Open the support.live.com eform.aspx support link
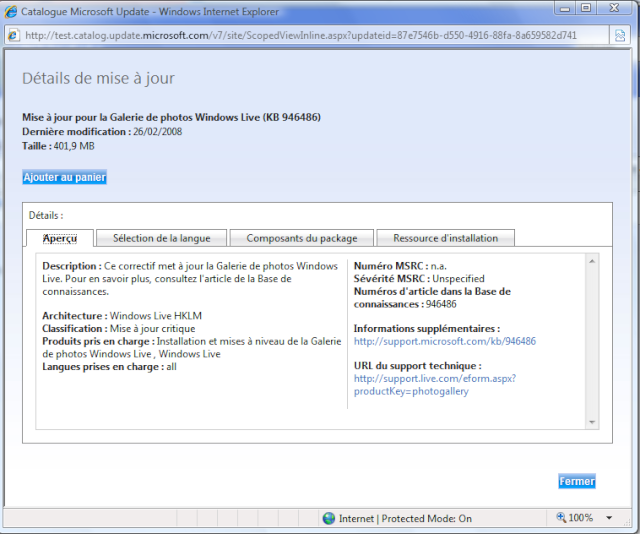Viewport: 640px width, 534px height. click(435, 385)
